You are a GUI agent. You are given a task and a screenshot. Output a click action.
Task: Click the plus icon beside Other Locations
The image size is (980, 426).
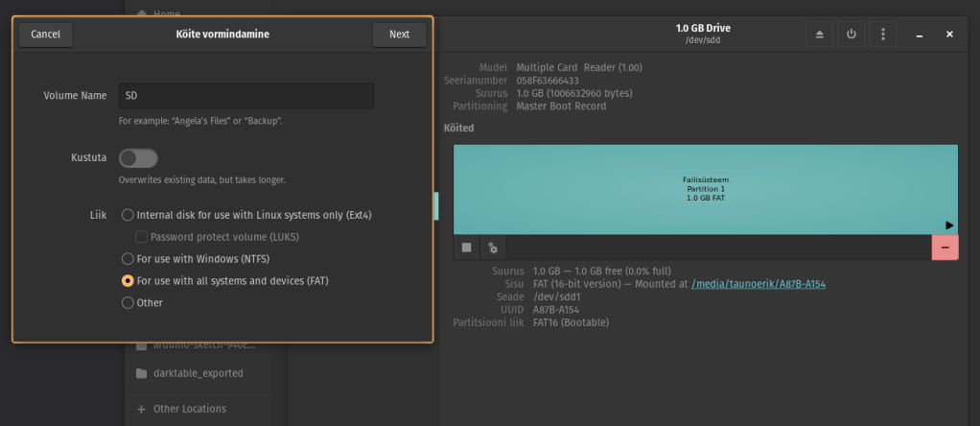point(141,409)
